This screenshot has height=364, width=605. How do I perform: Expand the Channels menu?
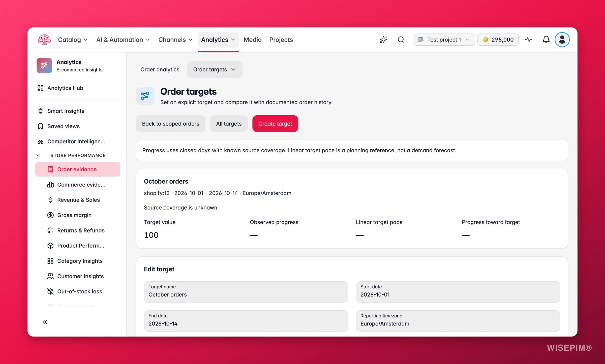click(175, 40)
